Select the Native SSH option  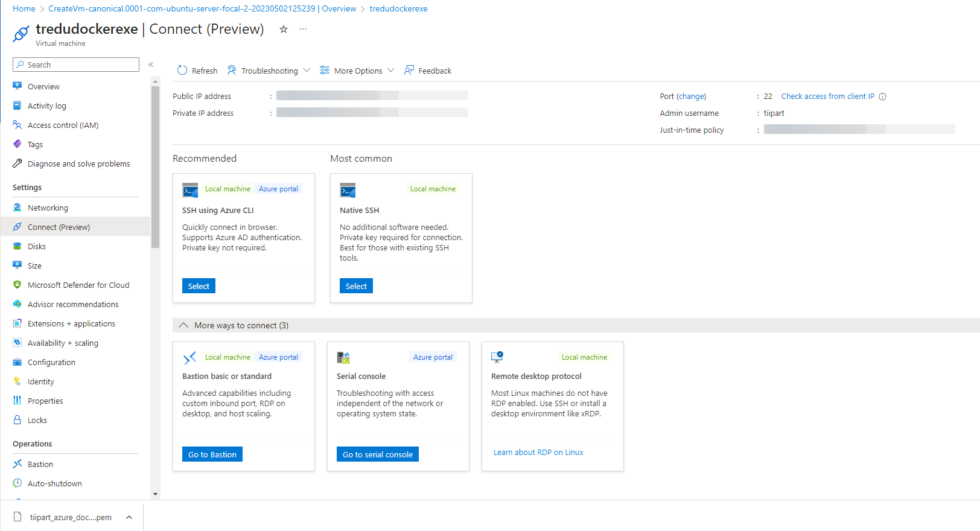[356, 286]
